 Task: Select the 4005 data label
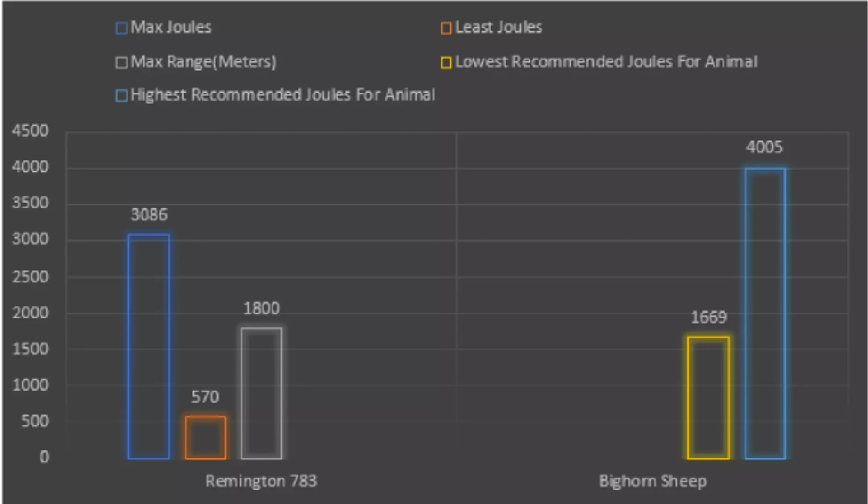click(x=764, y=147)
